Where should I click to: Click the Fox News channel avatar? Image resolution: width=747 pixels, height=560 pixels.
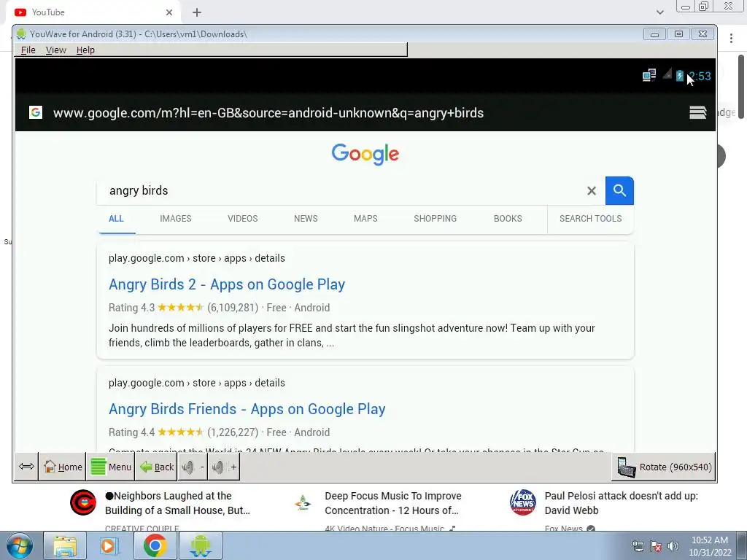522,502
